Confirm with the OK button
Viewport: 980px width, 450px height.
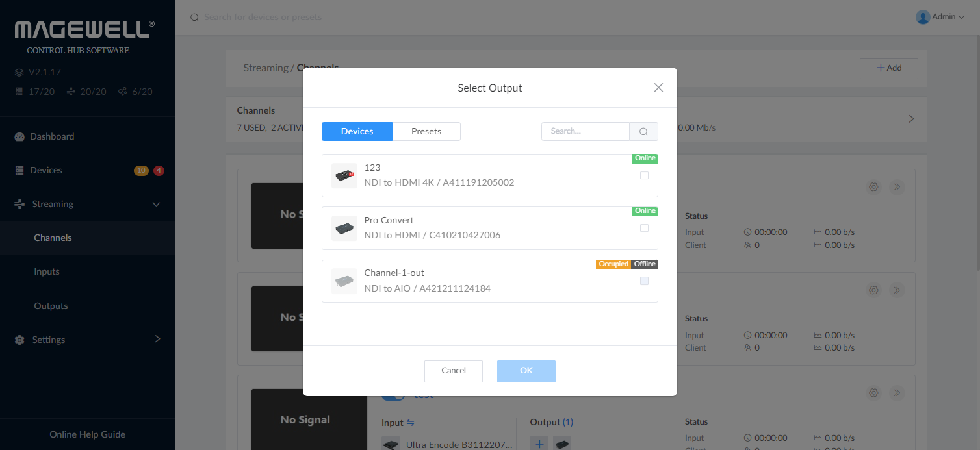(x=526, y=371)
